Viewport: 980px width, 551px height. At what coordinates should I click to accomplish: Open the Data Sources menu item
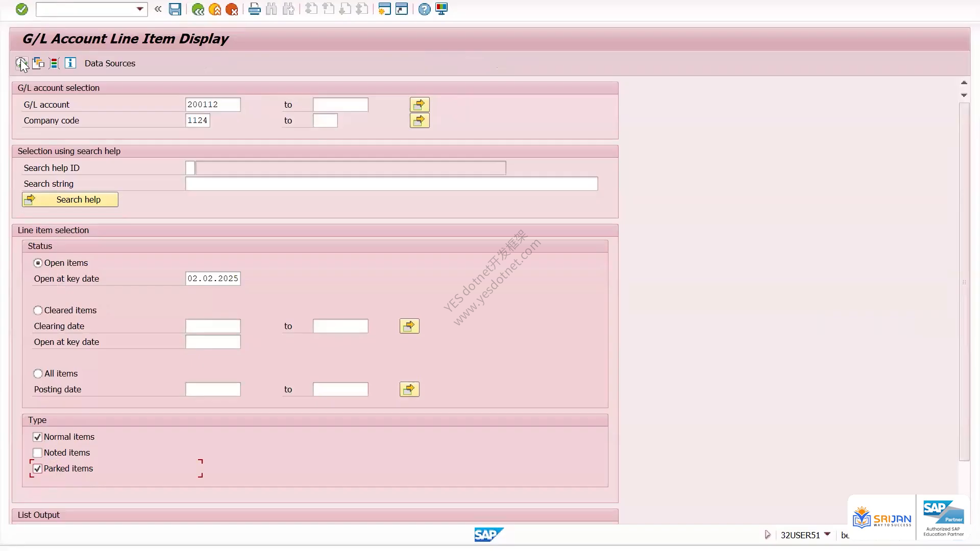coord(110,63)
